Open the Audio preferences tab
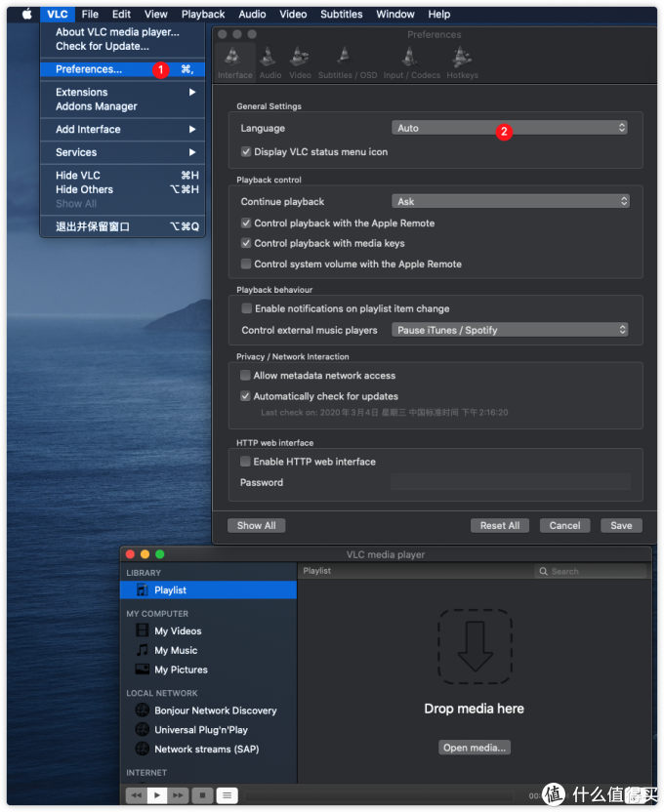 point(270,62)
